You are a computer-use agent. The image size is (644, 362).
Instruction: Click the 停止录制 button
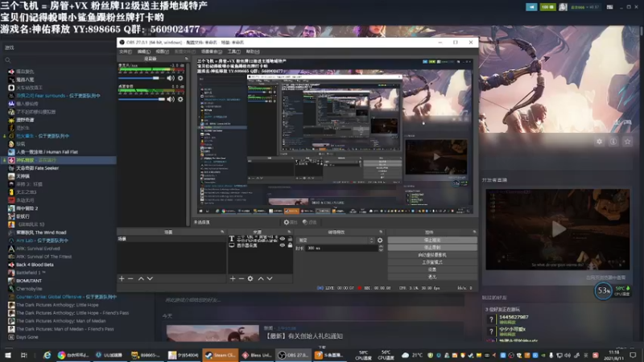(x=432, y=247)
